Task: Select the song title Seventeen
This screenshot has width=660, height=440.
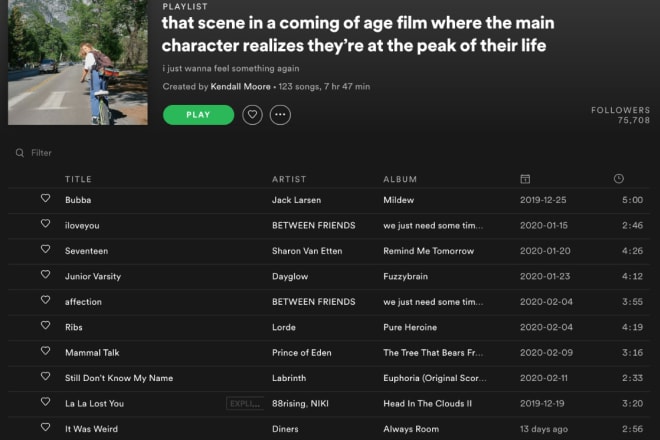Action: click(86, 251)
